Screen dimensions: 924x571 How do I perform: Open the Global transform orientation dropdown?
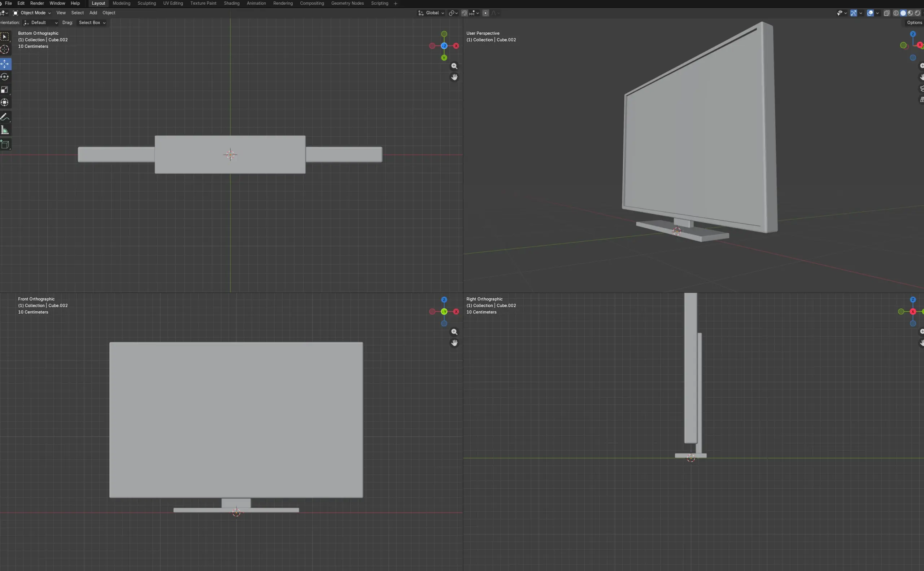click(432, 13)
